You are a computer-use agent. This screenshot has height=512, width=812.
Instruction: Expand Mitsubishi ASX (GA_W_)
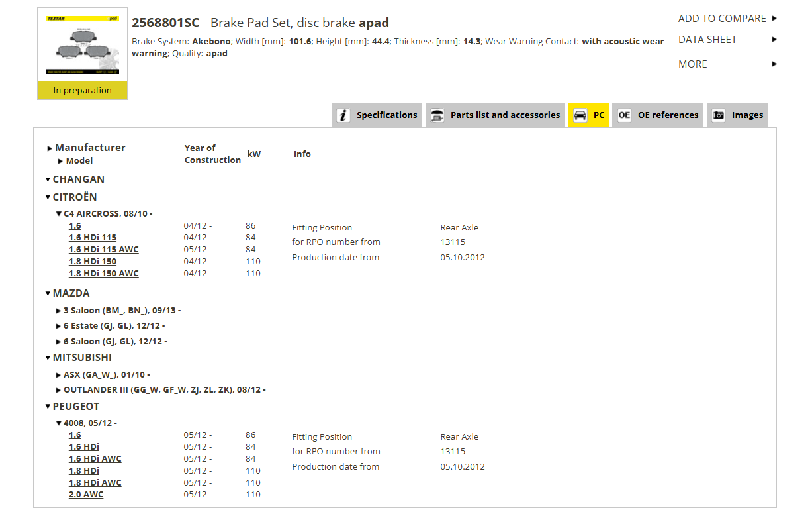click(x=103, y=374)
